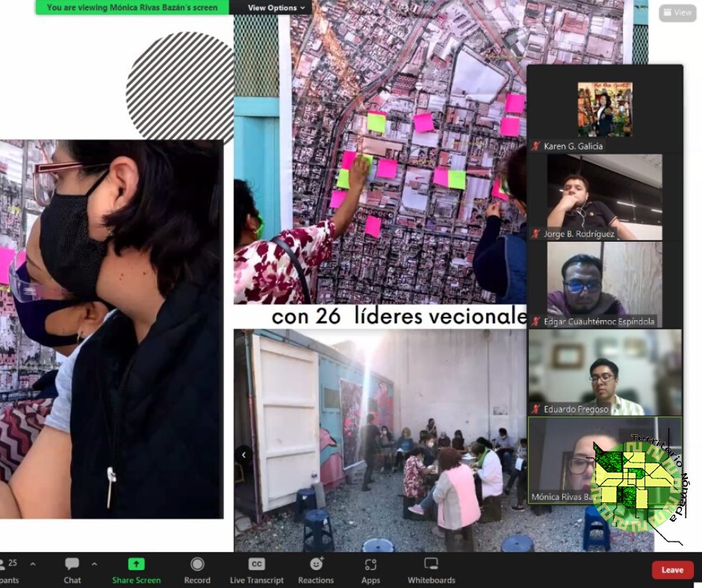
Task: Open Whiteboards from the meeting toolbar
Action: coord(431,565)
